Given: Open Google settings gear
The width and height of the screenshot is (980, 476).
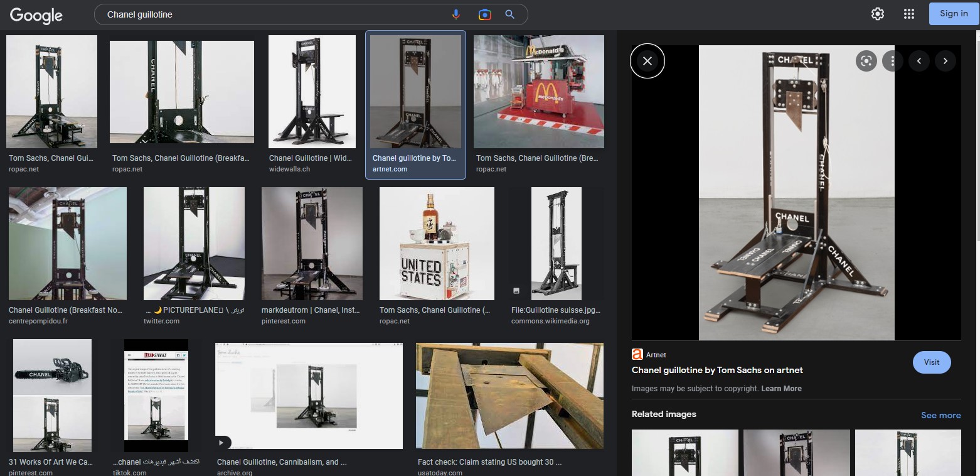Looking at the screenshot, I should pyautogui.click(x=878, y=14).
